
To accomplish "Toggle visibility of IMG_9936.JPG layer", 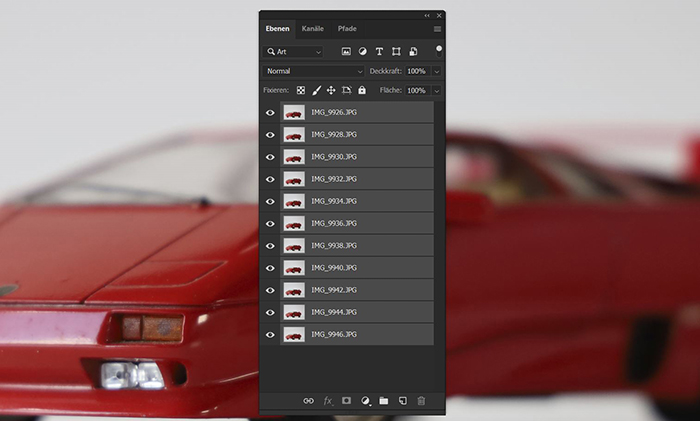I will [270, 224].
